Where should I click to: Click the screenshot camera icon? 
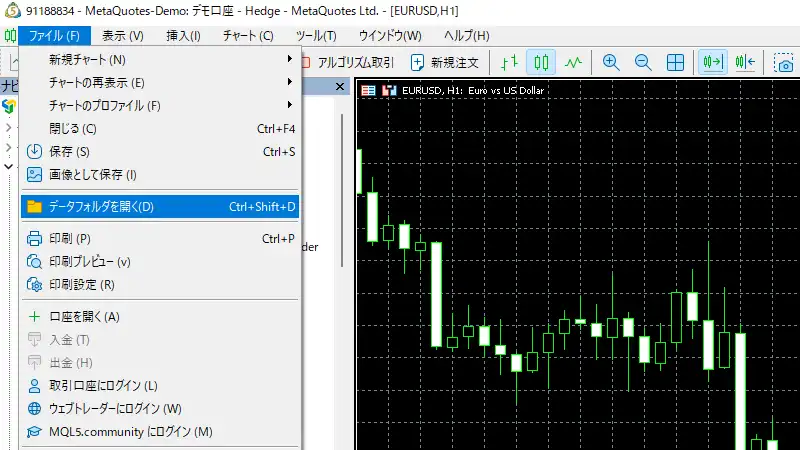pyautogui.click(x=784, y=63)
